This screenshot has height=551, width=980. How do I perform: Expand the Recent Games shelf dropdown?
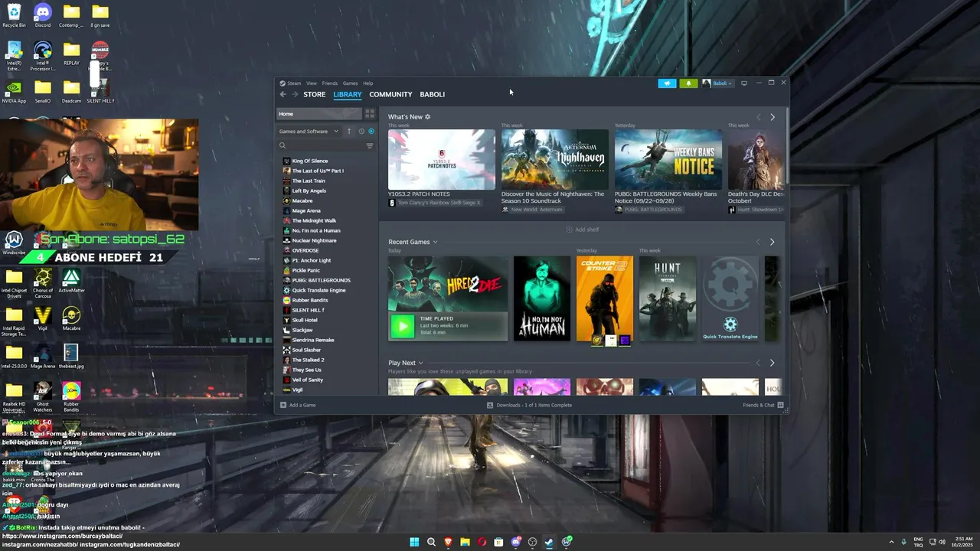[435, 242]
